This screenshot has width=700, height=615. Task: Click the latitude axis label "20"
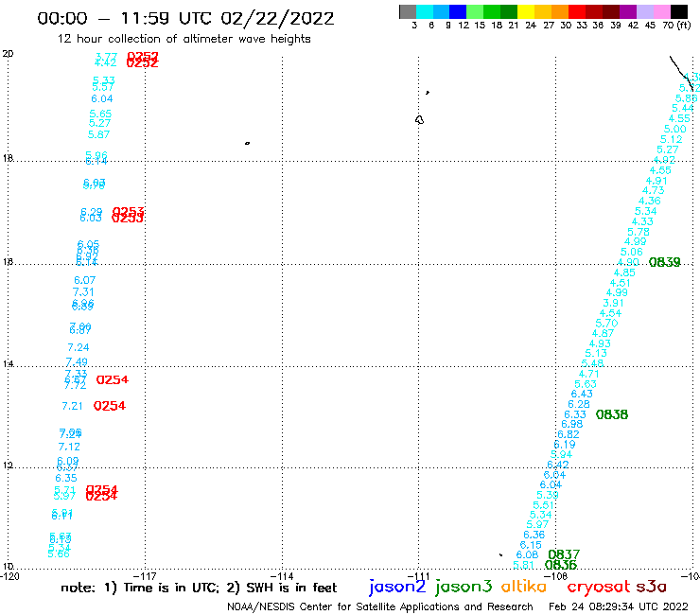(8, 54)
